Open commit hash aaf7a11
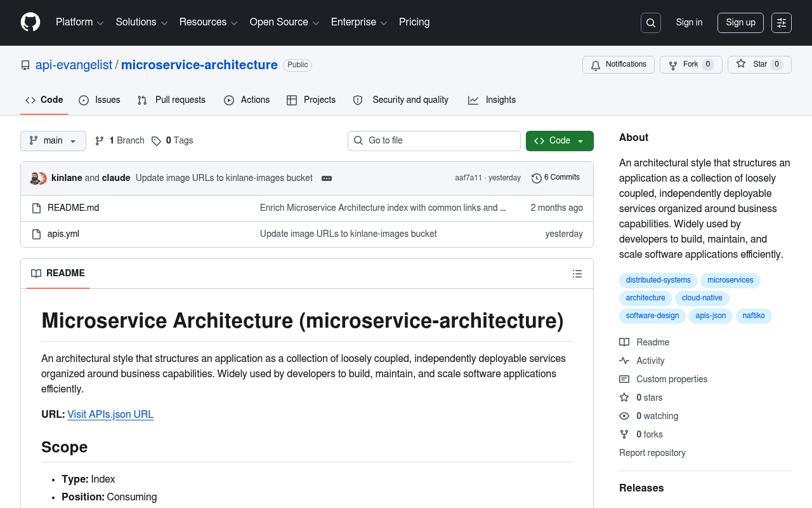 468,178
